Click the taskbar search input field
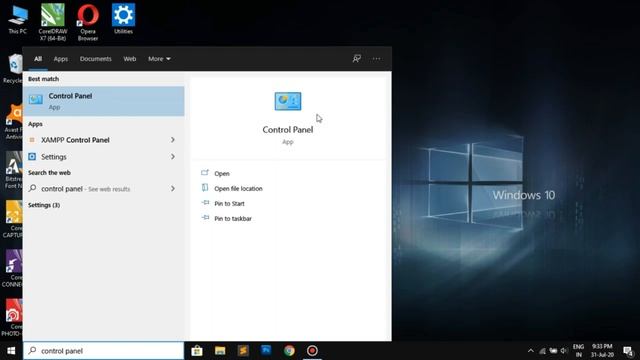Screen dimensions: 640x360 coord(104,351)
